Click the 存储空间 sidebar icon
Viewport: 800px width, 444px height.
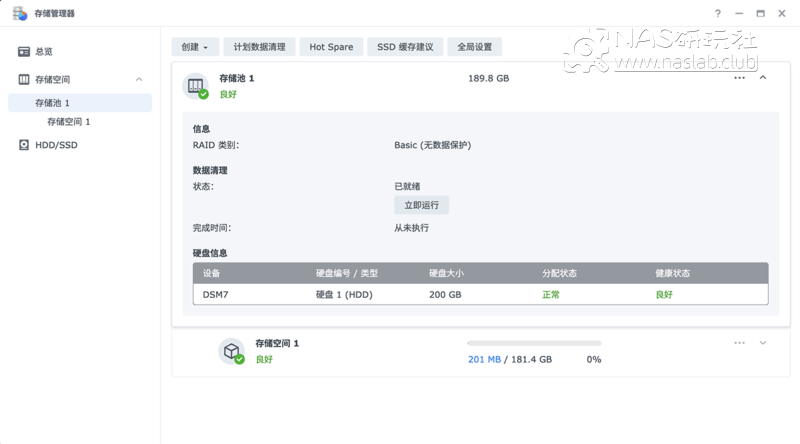coord(24,79)
